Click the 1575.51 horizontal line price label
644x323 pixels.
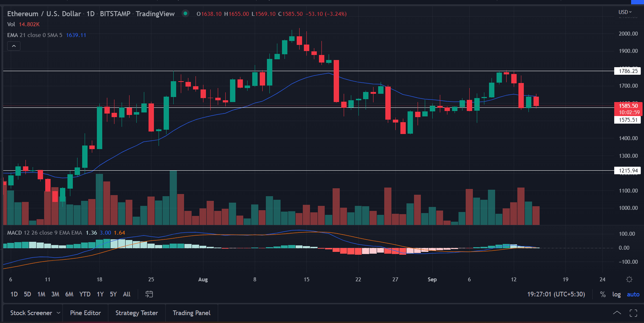[x=628, y=120]
